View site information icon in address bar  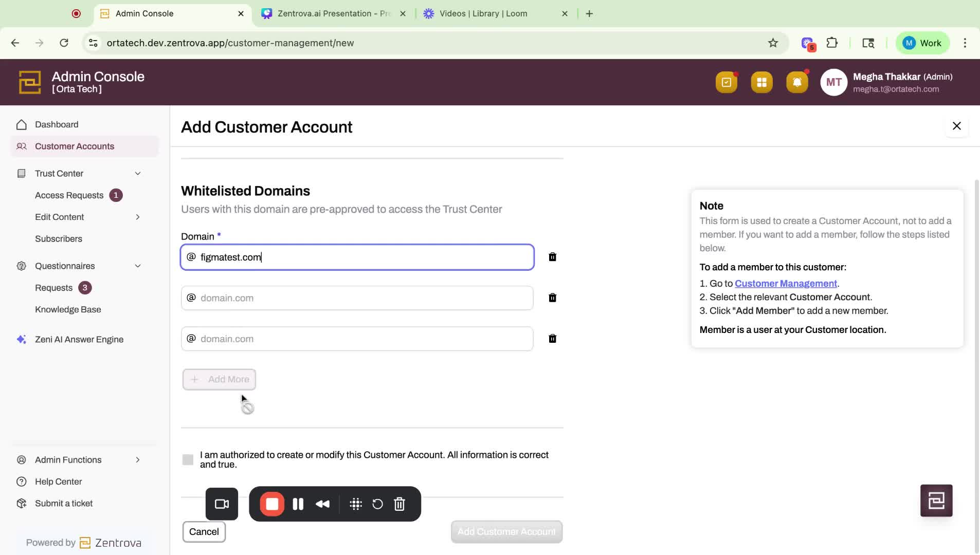pyautogui.click(x=93, y=43)
